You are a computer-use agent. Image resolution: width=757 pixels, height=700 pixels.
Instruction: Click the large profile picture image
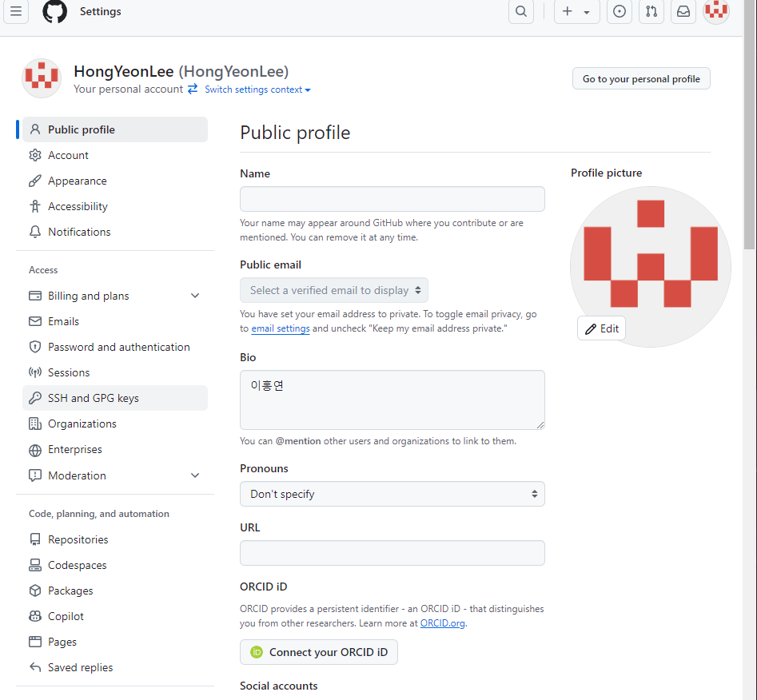pyautogui.click(x=651, y=266)
